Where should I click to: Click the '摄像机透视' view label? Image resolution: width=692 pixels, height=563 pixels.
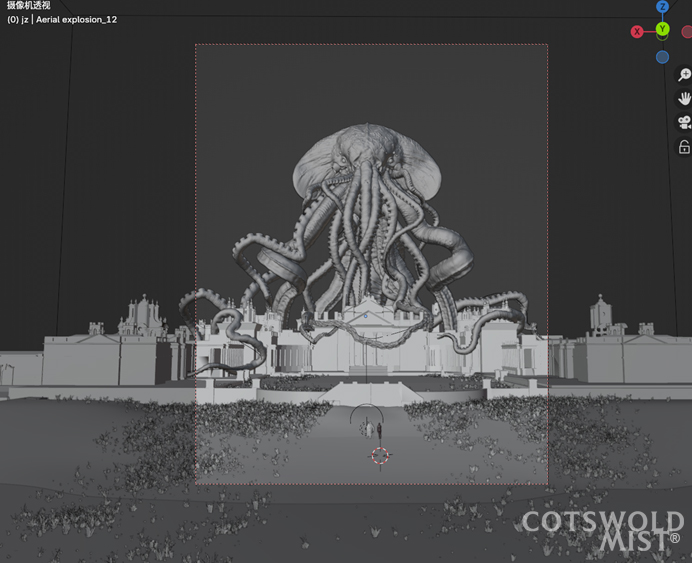point(29,5)
